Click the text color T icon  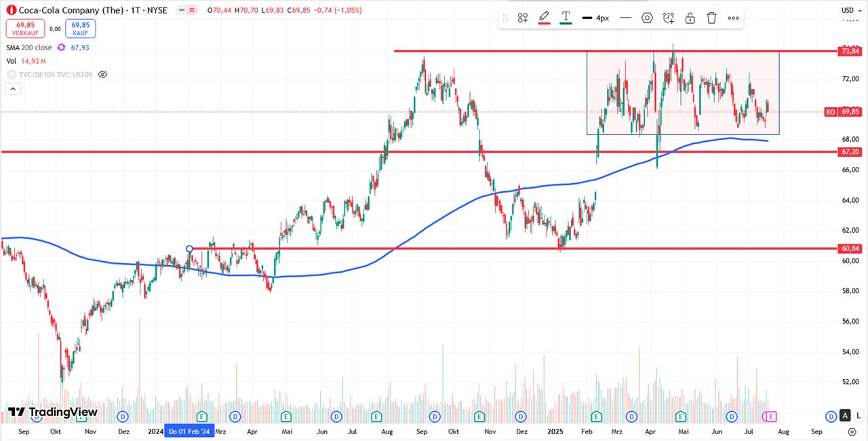click(566, 18)
